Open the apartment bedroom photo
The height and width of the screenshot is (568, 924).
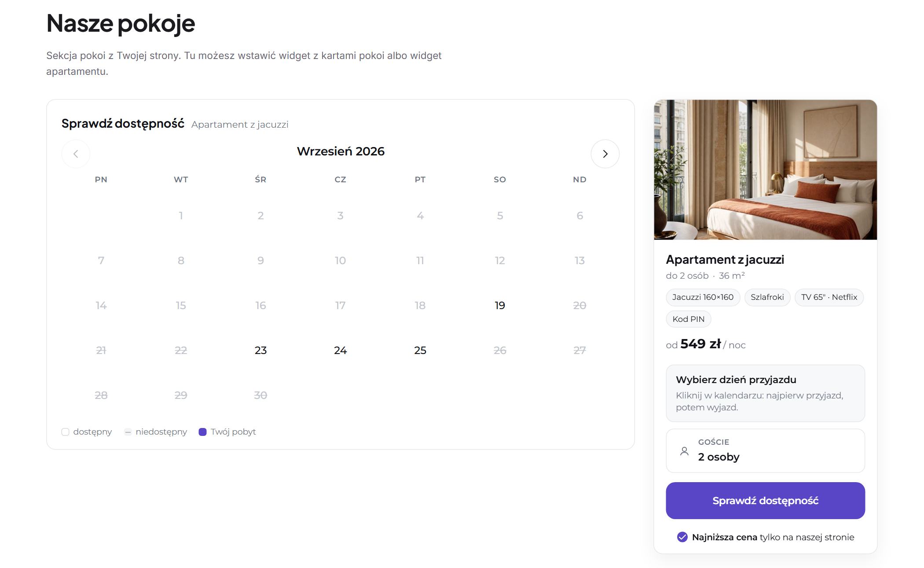point(765,170)
